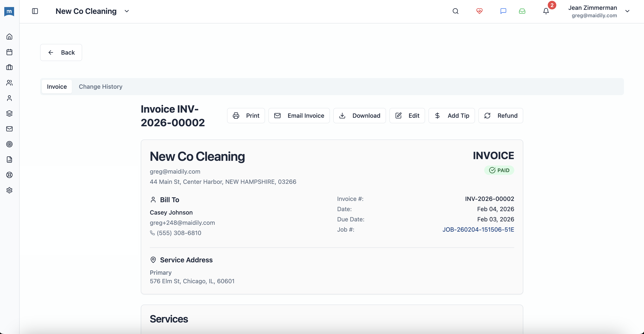
Task: Open the Customers person icon
Action: 9,98
